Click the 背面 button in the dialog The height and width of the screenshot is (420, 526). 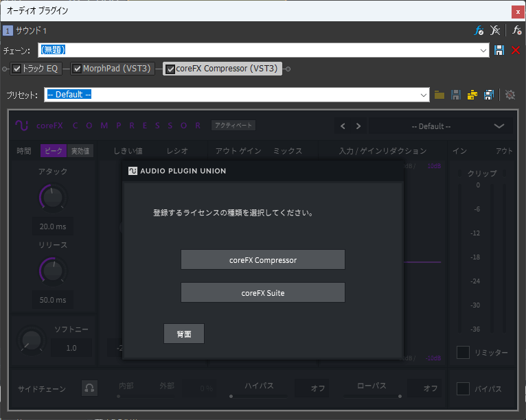coord(184,334)
